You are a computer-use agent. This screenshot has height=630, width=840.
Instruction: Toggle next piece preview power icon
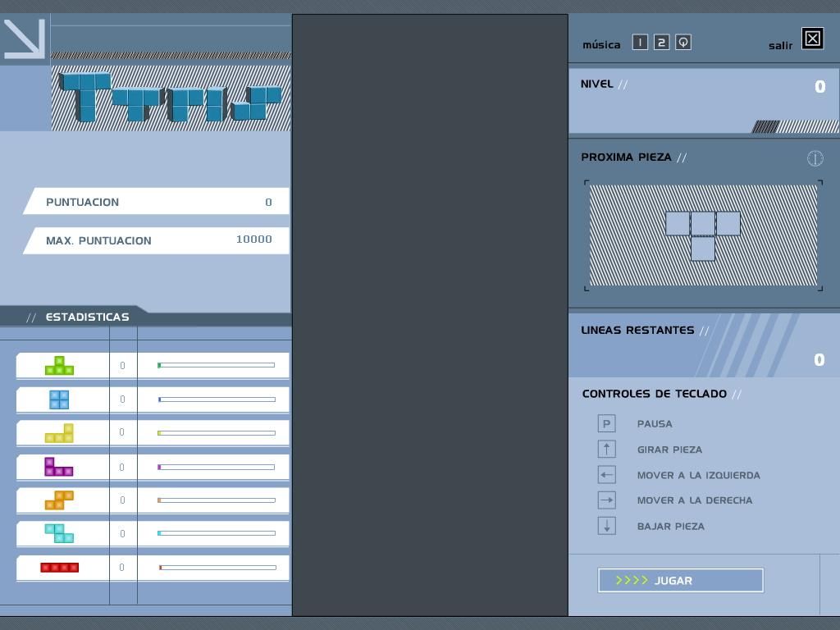click(x=815, y=158)
